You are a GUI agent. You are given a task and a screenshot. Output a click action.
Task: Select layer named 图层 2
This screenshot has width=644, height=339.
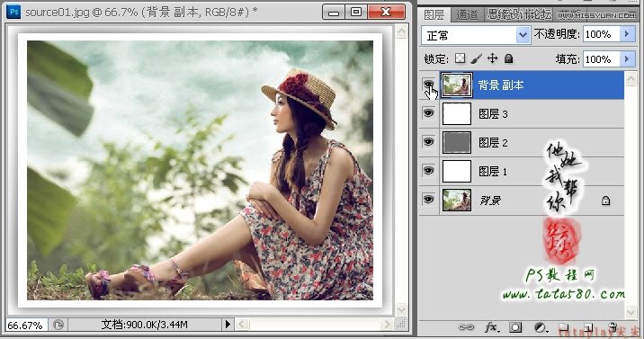(493, 142)
